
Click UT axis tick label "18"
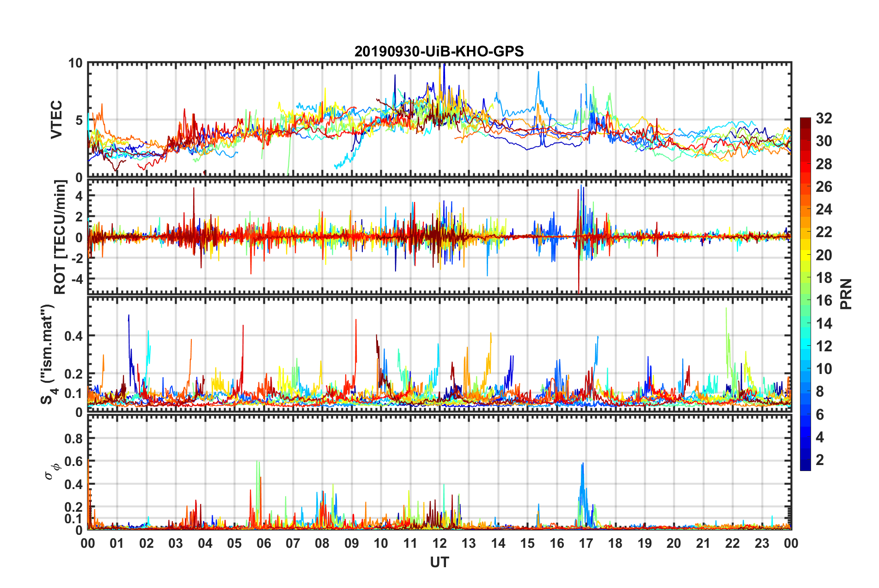click(615, 543)
